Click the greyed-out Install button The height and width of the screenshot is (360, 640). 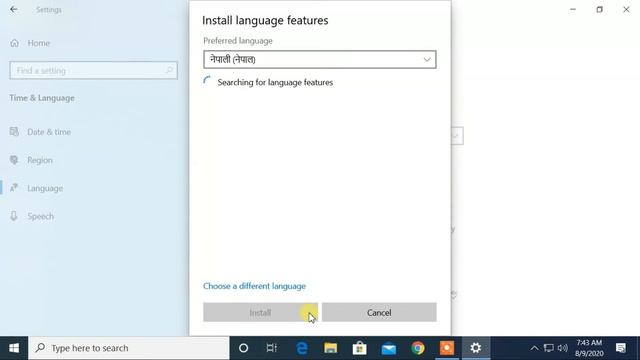[260, 312]
